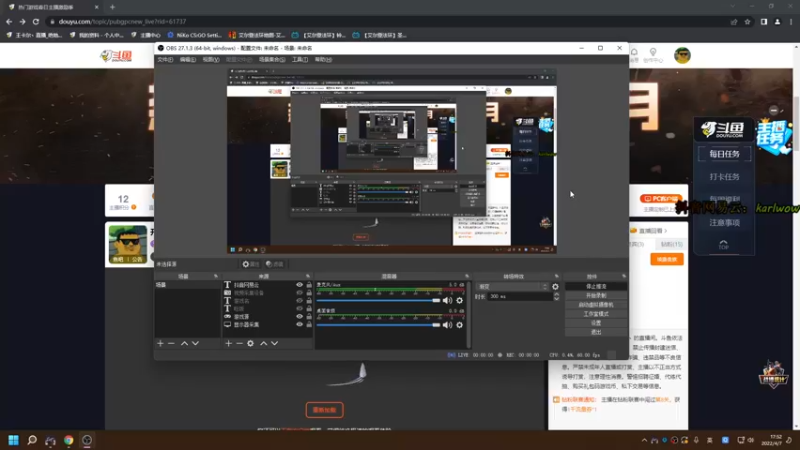The image size is (800, 450).
Task: Reload the Douyu page in Chrome
Action: pos(36,21)
